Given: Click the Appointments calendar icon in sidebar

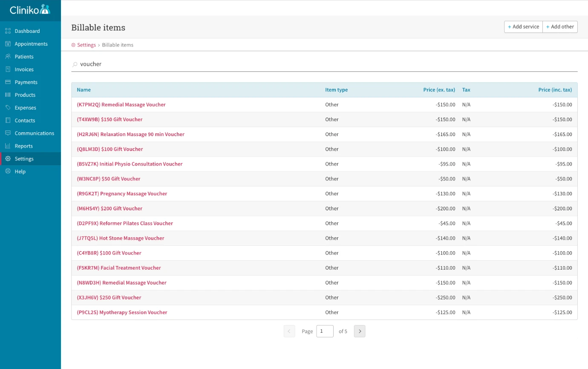Looking at the screenshot, I should [8, 44].
